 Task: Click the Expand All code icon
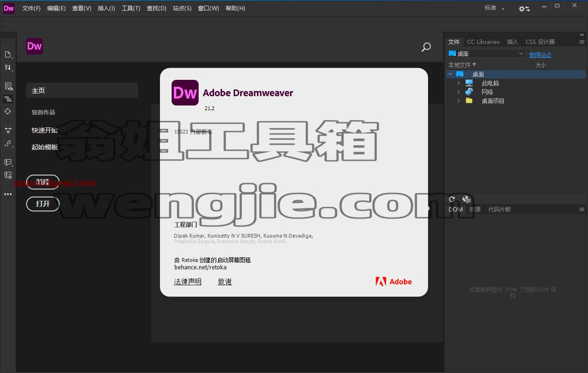coord(8,130)
